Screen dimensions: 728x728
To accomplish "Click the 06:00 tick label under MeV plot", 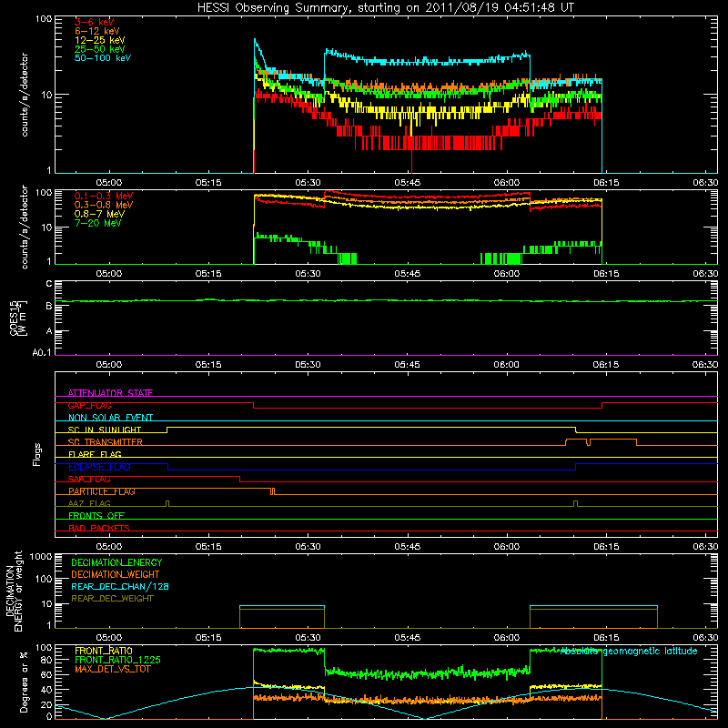I will coord(507,274).
